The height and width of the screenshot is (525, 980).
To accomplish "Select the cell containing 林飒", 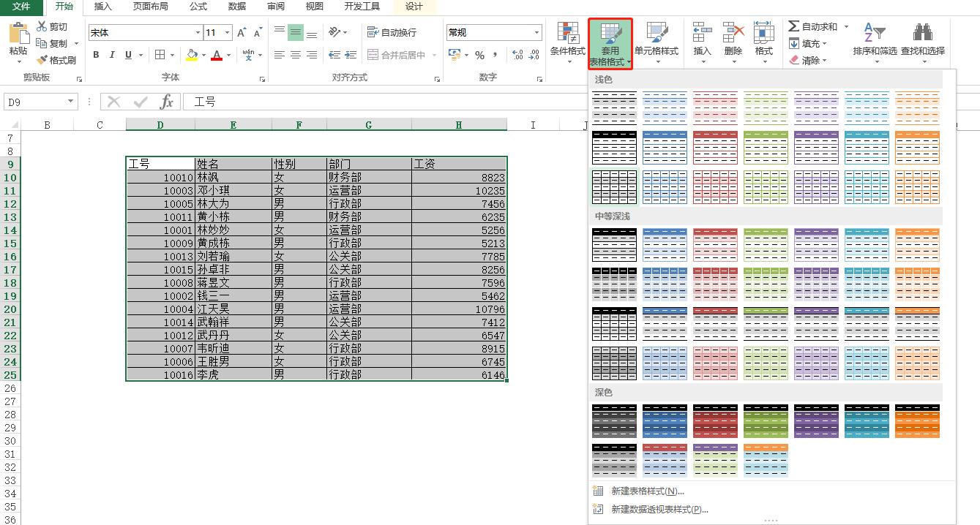I will [233, 177].
